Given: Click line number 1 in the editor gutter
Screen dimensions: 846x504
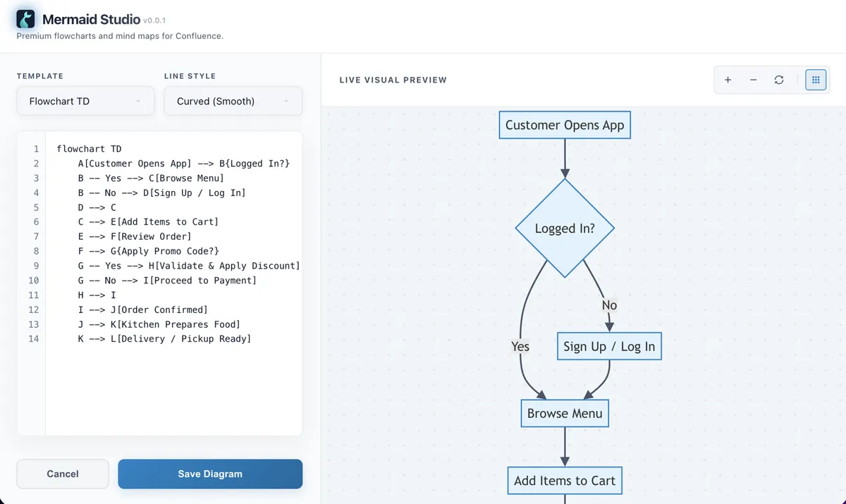Looking at the screenshot, I should tap(36, 149).
